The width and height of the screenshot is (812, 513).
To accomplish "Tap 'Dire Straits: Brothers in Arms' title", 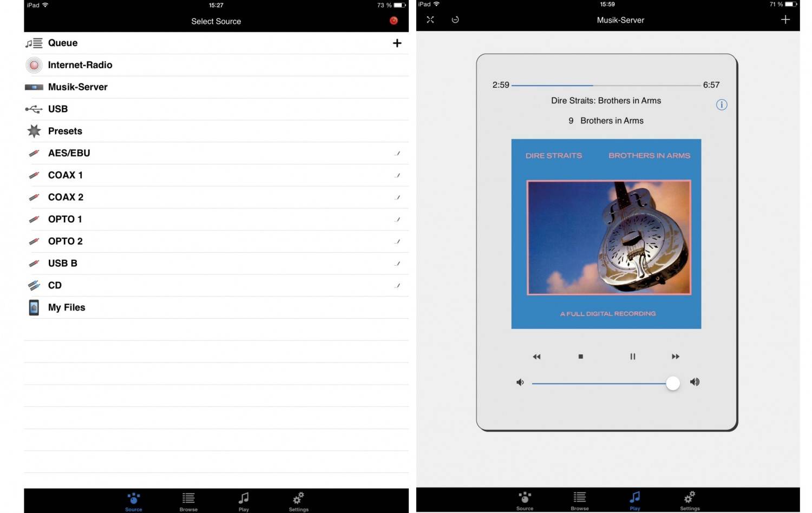I will (x=606, y=101).
